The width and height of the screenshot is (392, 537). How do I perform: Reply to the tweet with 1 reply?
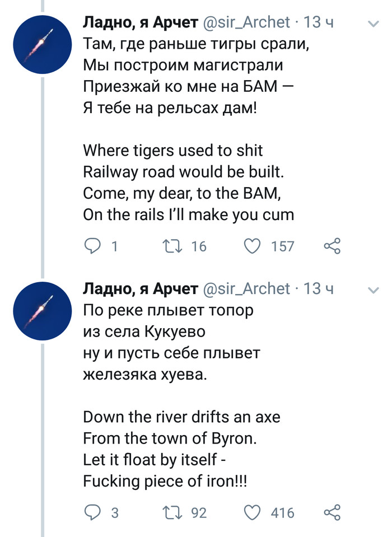coord(92,246)
